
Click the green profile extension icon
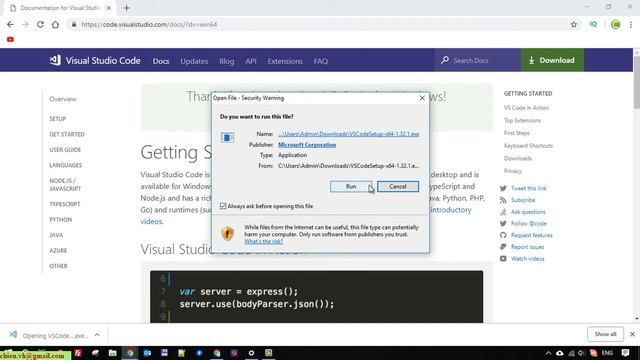(616, 24)
